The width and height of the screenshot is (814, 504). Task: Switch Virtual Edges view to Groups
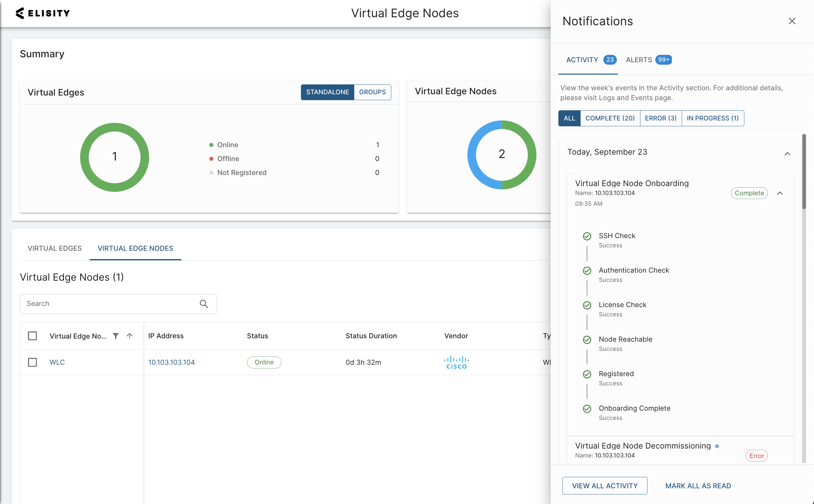[372, 92]
